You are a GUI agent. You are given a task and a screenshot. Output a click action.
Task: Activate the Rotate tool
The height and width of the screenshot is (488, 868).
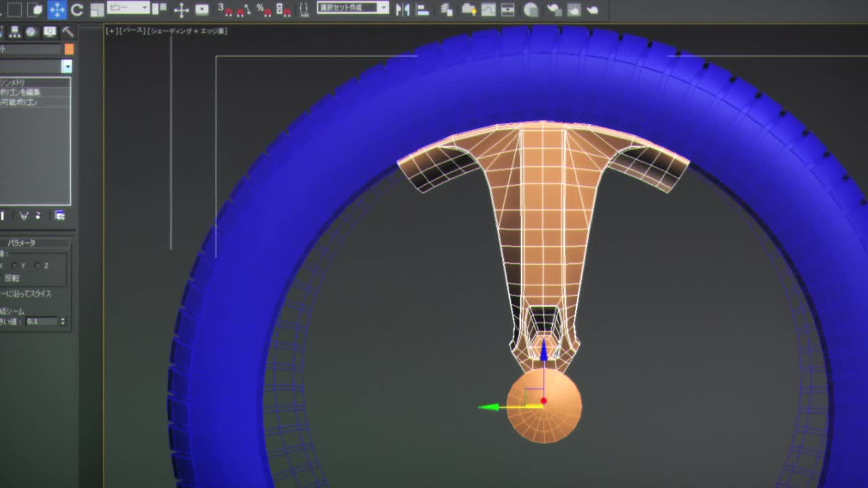[77, 9]
